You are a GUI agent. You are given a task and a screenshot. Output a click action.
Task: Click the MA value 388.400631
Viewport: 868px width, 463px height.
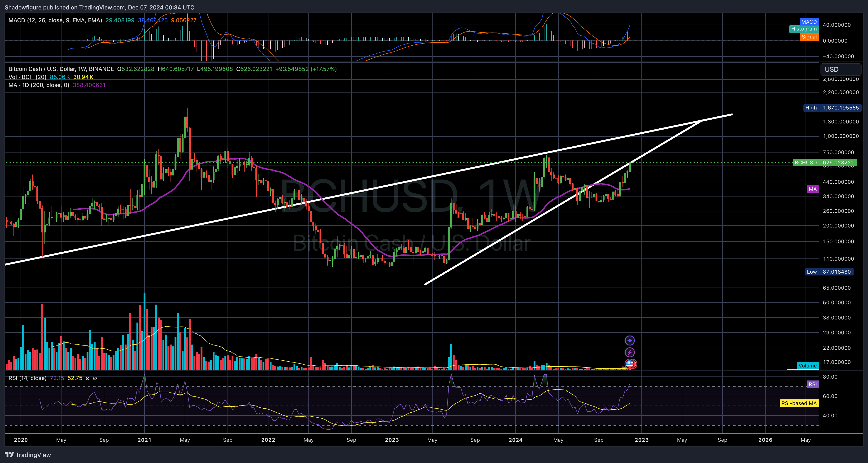89,85
